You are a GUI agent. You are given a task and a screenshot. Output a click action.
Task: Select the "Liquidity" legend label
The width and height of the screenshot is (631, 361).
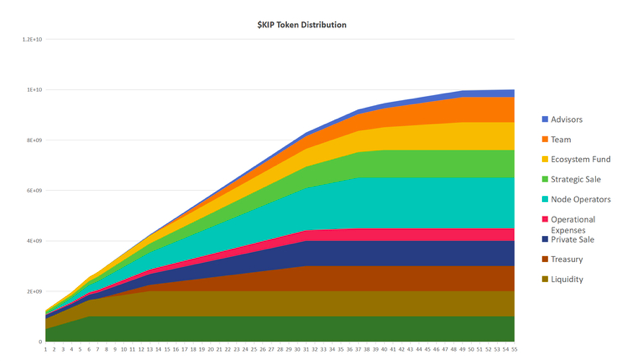567,279
